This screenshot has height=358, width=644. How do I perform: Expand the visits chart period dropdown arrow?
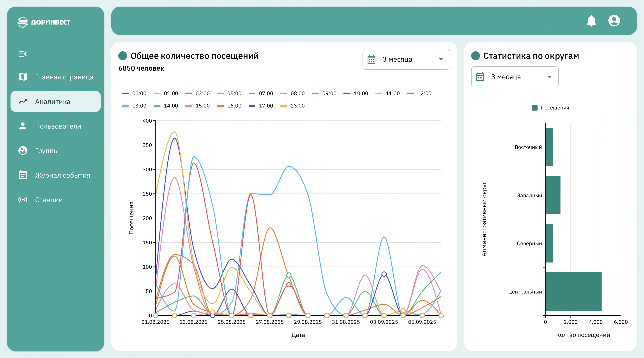441,59
